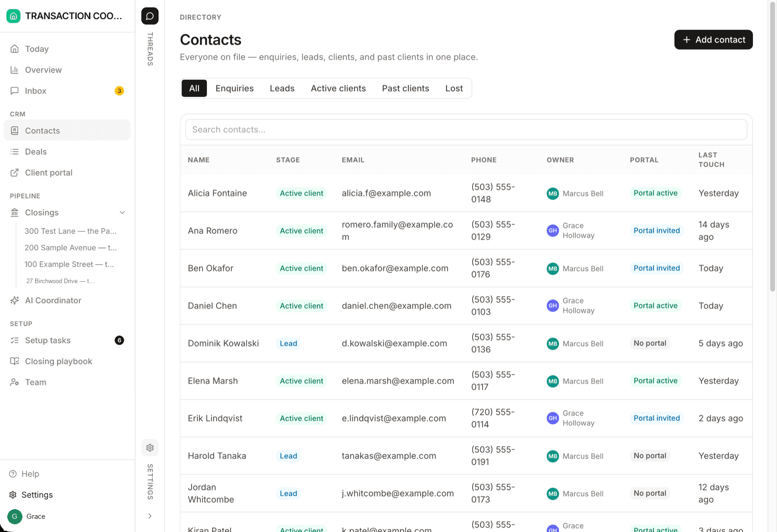The image size is (777, 532).
Task: Click the AI Coordinator sparkle icon
Action: point(15,300)
